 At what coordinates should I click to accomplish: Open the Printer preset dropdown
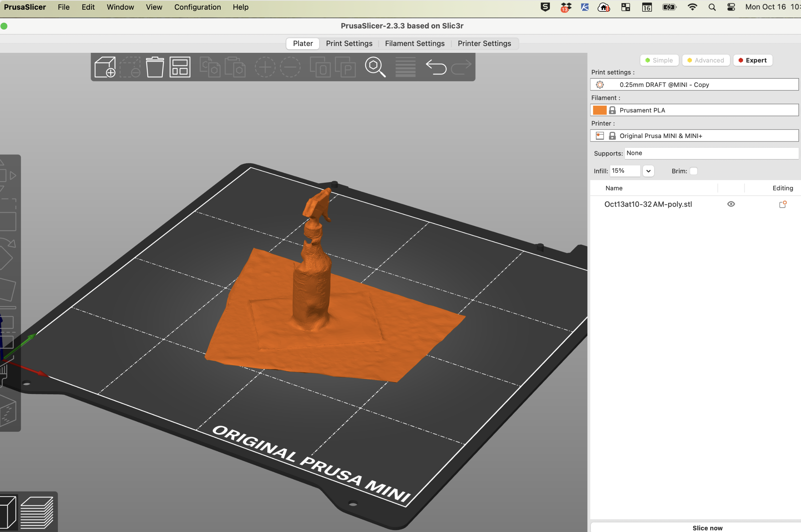point(694,135)
